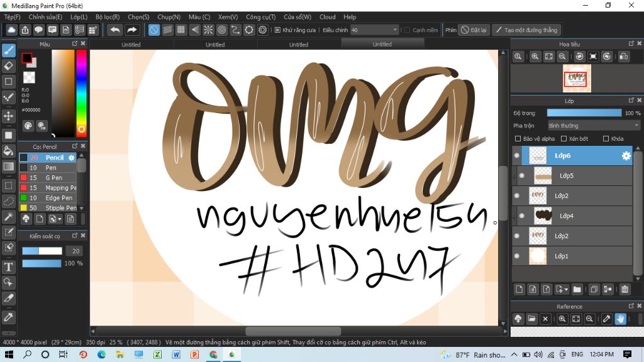Screen dimensions: 644x362
Task: Open Pha trộn blending mode dropdown
Action: (x=594, y=126)
